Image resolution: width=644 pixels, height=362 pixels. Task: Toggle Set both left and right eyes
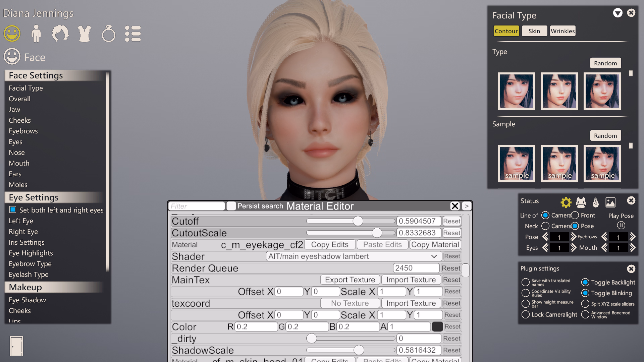tap(13, 210)
